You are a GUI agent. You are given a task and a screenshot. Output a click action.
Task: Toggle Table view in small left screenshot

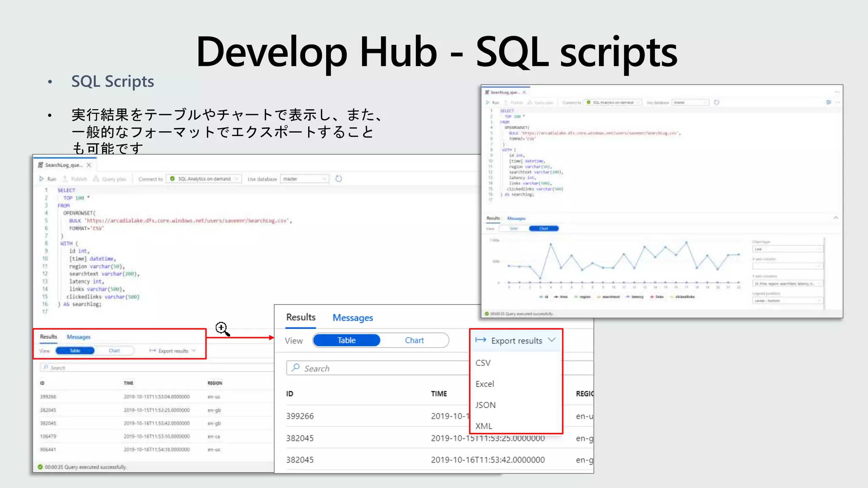pos(75,350)
